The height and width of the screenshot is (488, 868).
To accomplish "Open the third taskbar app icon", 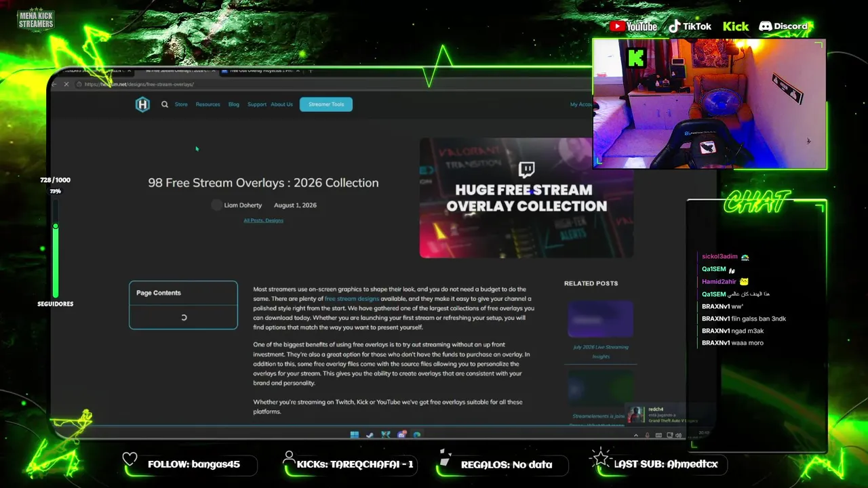I will [x=386, y=435].
